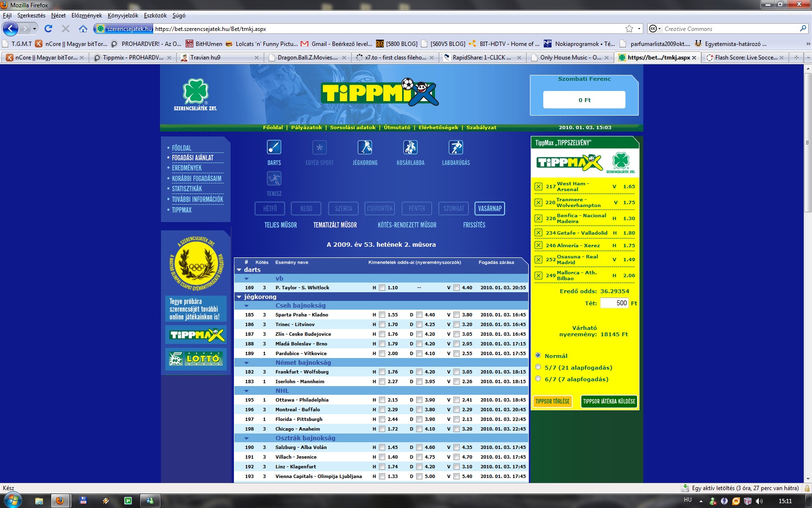Viewport: 812px width, 508px height.
Task: Remove West Ham - Arsenal from the slip
Action: pyautogui.click(x=538, y=187)
